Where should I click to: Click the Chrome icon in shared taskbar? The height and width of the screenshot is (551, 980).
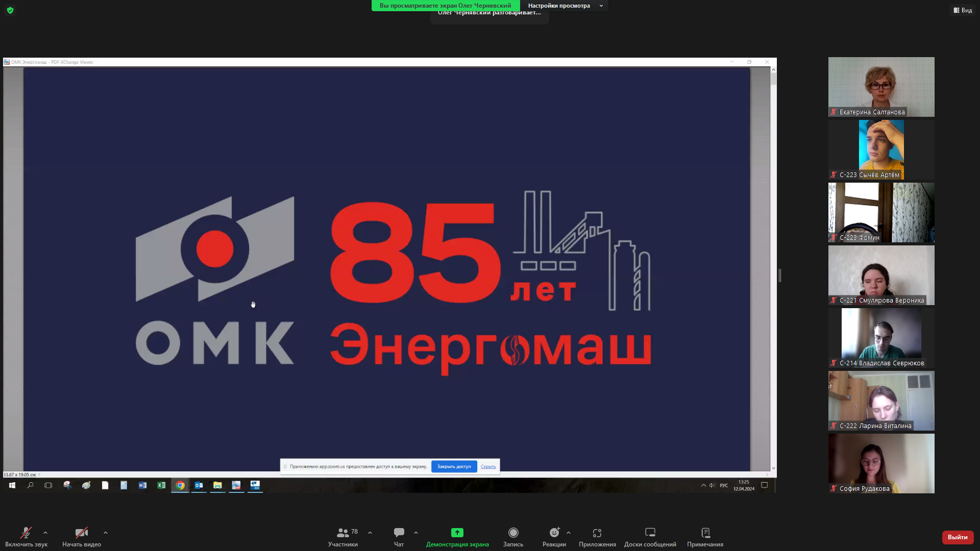180,485
